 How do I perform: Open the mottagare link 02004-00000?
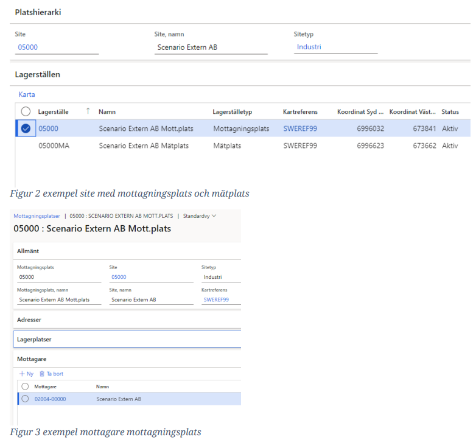tap(50, 399)
